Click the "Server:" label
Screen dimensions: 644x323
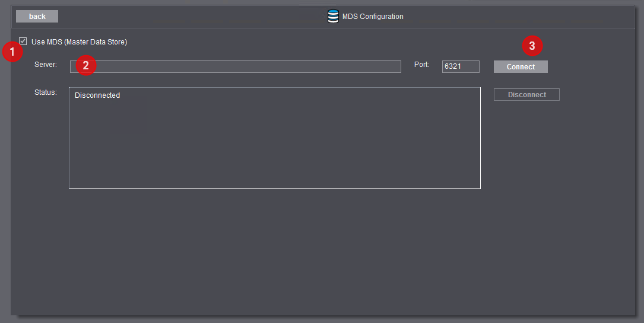(x=46, y=65)
